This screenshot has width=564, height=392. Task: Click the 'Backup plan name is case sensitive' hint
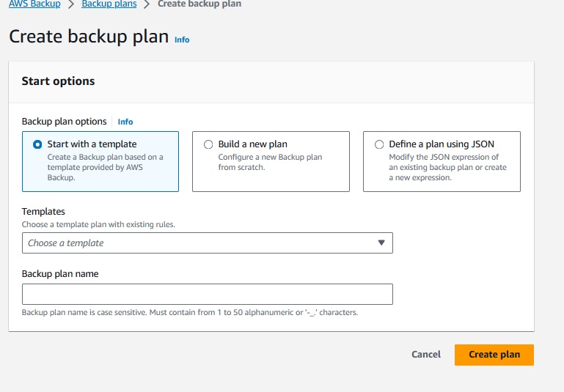(x=190, y=312)
